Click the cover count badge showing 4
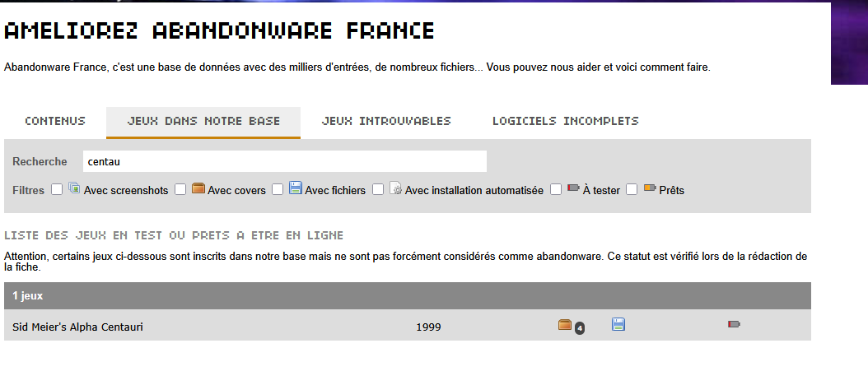The width and height of the screenshot is (868, 385). tap(580, 328)
